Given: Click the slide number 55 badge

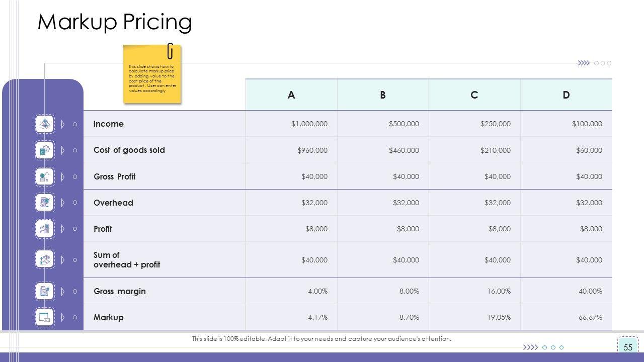Looking at the screenshot, I should coord(628,347).
